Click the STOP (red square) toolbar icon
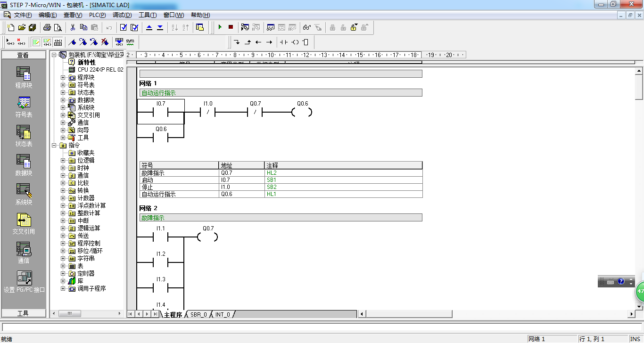Screen dimensions: 644x343 pyautogui.click(x=231, y=27)
